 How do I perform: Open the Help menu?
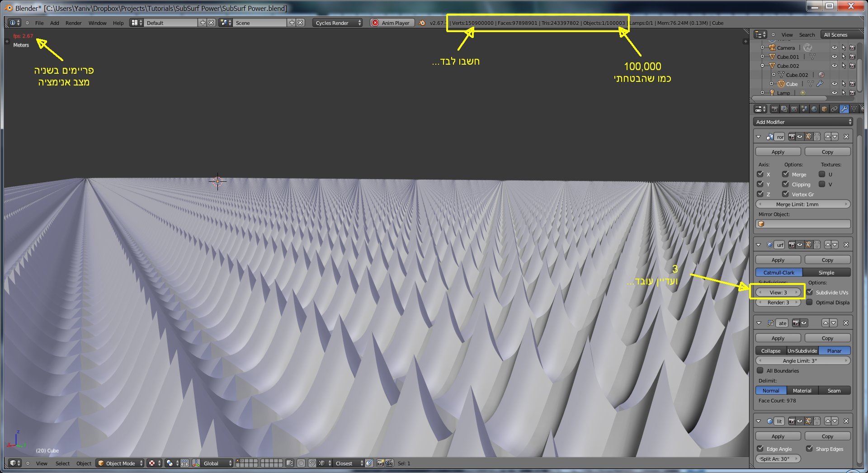pyautogui.click(x=118, y=23)
